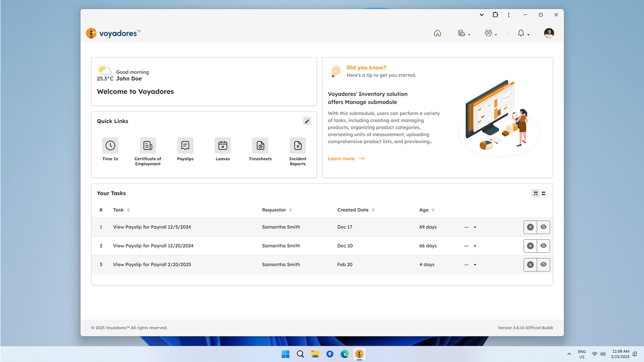Screen dimensions: 644x362
Task: Sort tasks by Age column
Action: [427, 210]
